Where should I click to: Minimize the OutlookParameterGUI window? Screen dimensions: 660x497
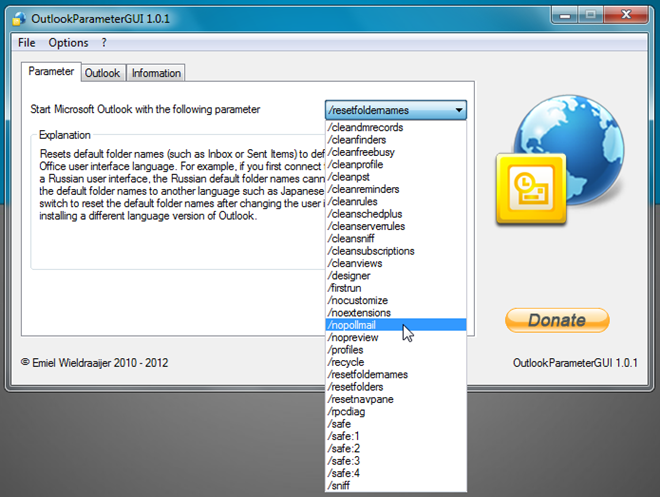tap(565, 15)
